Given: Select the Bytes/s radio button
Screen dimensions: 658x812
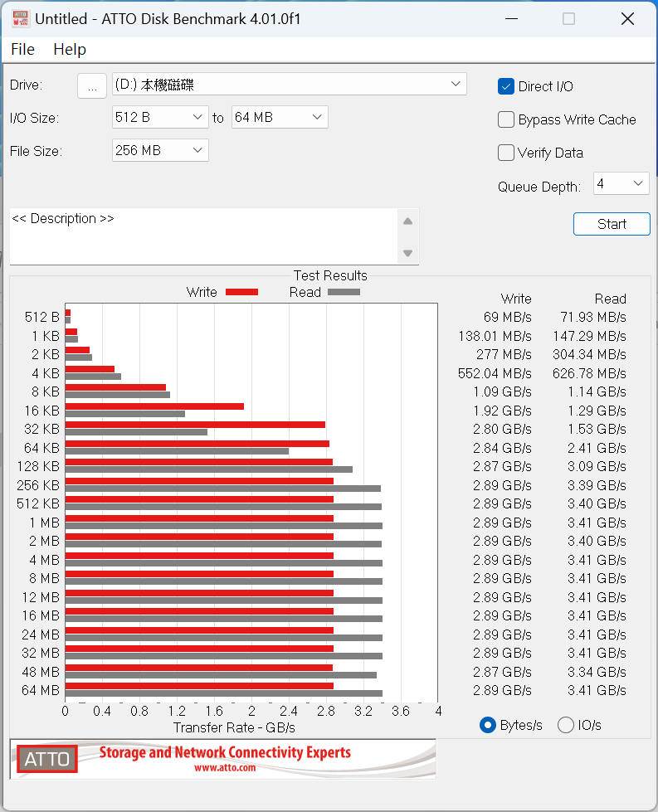Looking at the screenshot, I should [x=488, y=725].
